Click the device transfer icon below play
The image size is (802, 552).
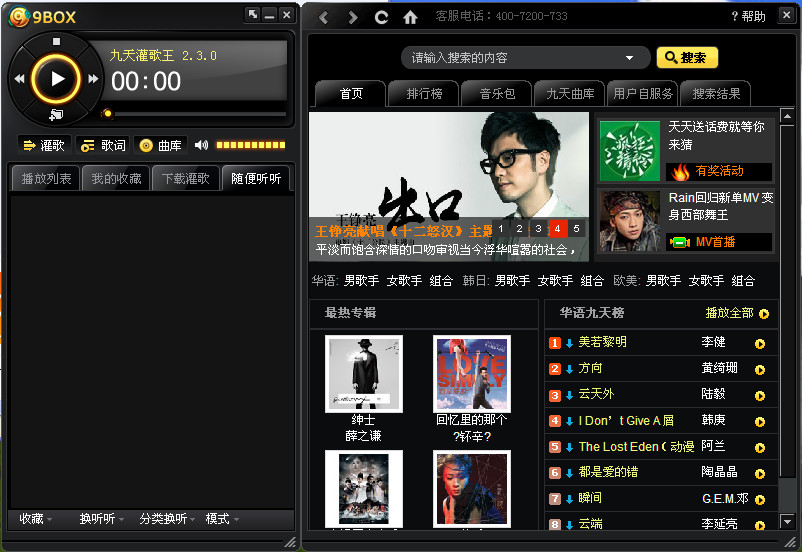tap(56, 115)
